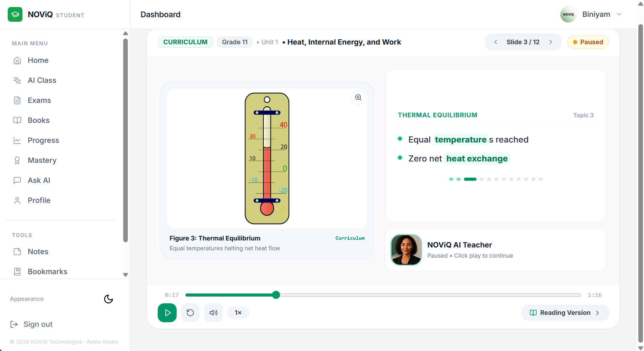Mute audio with the speaker icon

tap(213, 313)
